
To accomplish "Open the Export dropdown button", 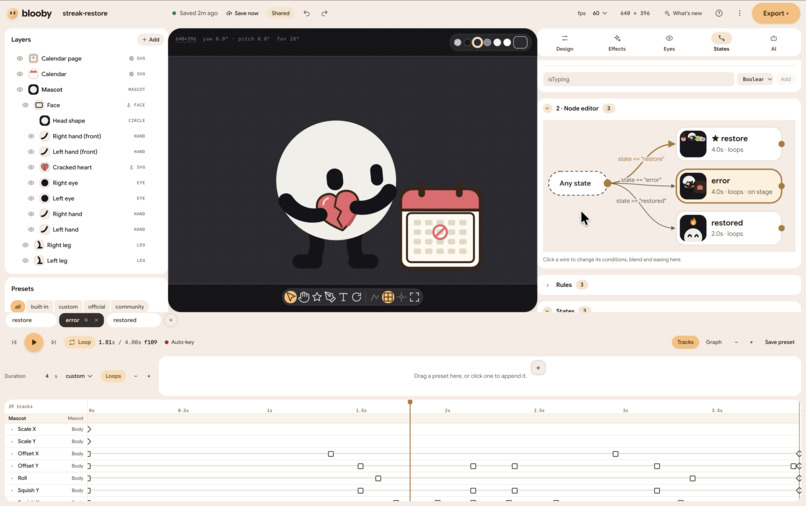I will 776,13.
